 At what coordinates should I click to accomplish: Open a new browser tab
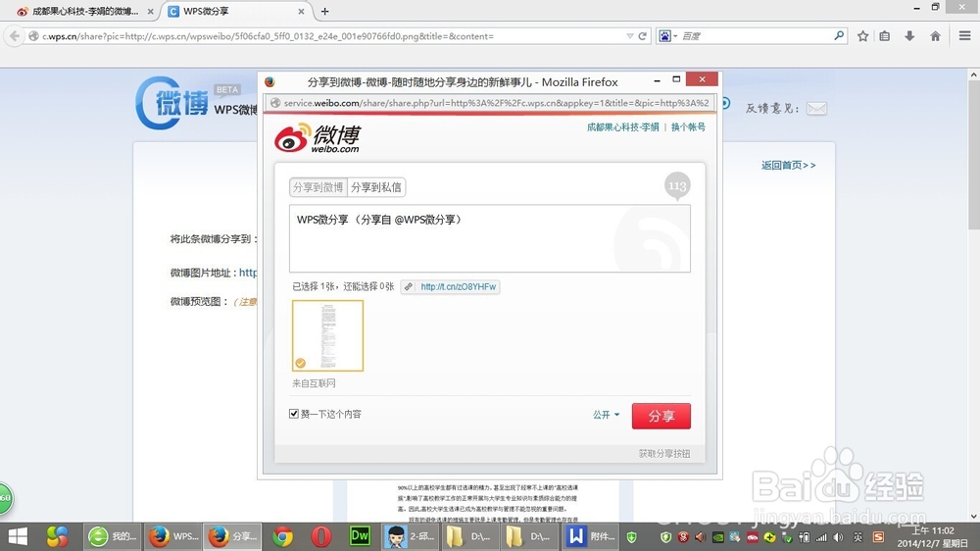click(325, 11)
